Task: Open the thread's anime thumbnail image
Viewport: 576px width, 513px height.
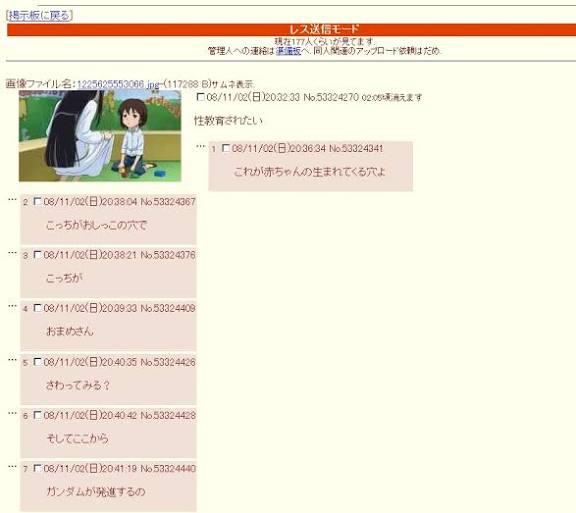Action: [100, 136]
